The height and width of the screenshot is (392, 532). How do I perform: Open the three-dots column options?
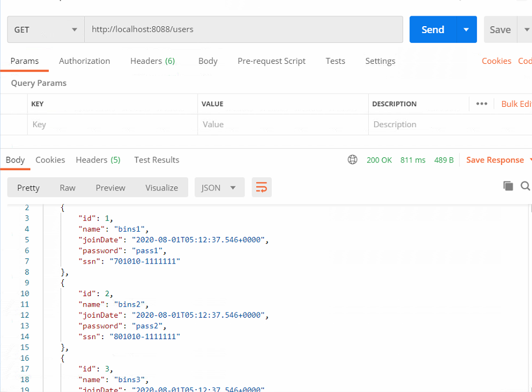tap(481, 103)
